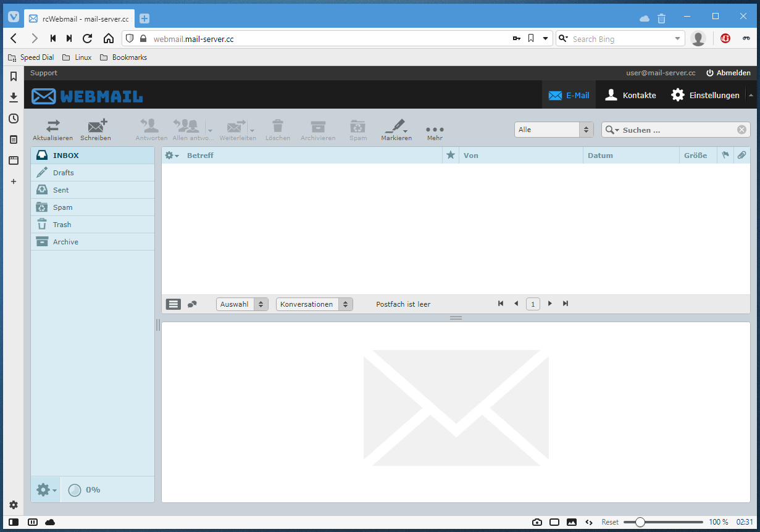This screenshot has width=760, height=532.
Task: Adjust the page zoom slider
Action: click(x=640, y=522)
